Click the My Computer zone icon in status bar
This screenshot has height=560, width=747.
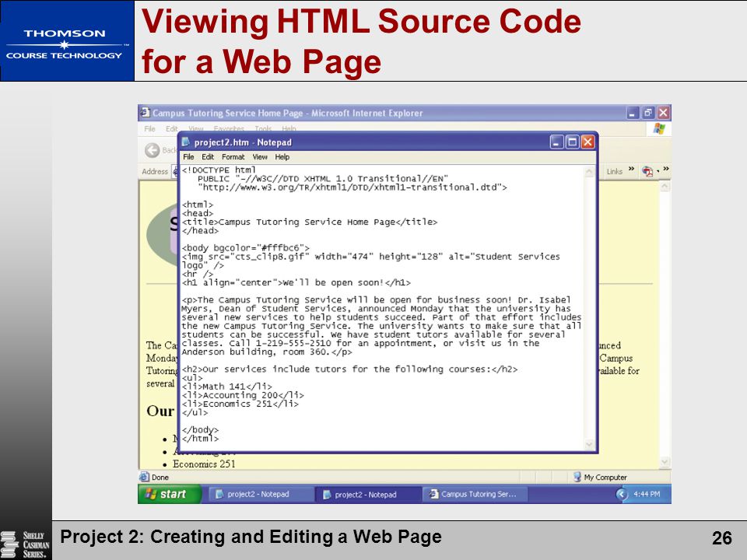pos(577,477)
